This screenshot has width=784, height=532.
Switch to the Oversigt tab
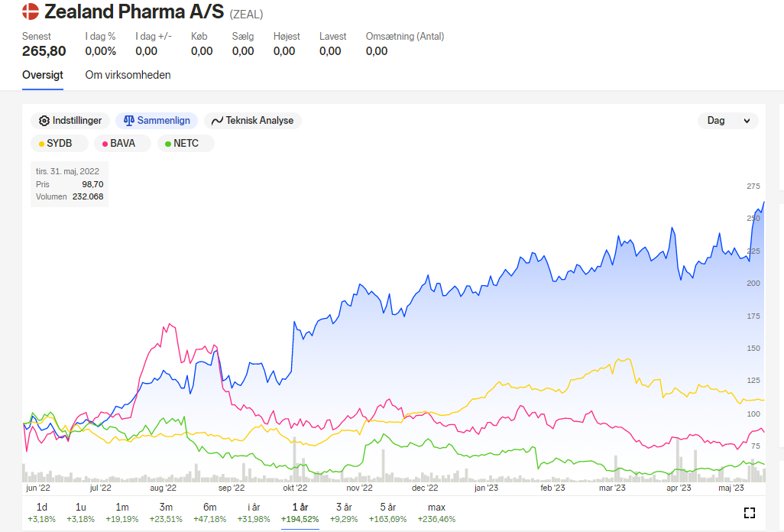pyautogui.click(x=43, y=75)
